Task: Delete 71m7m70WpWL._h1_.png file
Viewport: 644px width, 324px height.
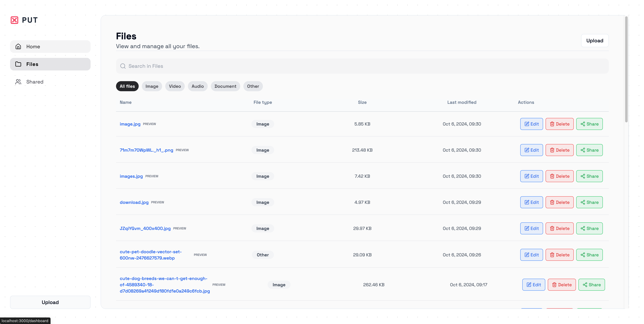Action: point(559,150)
